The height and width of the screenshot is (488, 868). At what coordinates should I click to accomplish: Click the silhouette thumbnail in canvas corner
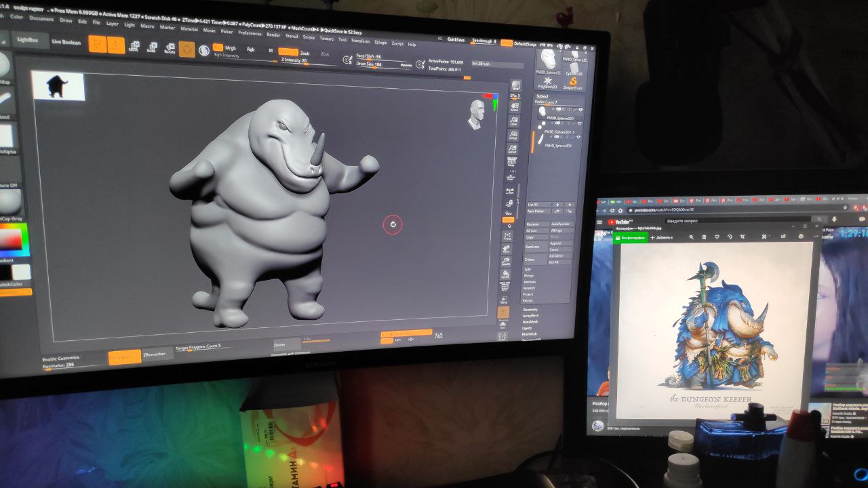coord(58,86)
